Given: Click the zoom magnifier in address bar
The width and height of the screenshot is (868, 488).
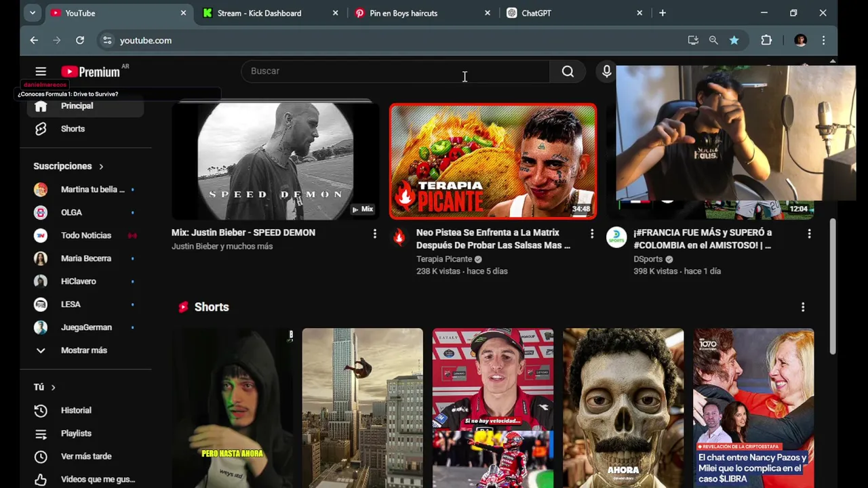Looking at the screenshot, I should tap(713, 41).
